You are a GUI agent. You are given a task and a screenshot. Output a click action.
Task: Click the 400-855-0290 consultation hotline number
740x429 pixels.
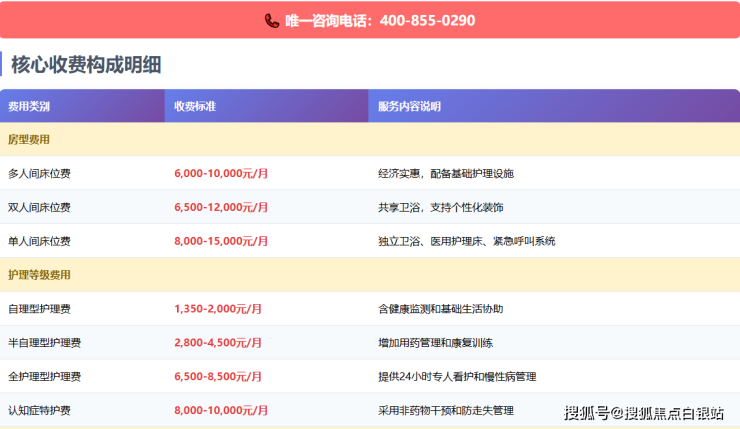pos(427,20)
